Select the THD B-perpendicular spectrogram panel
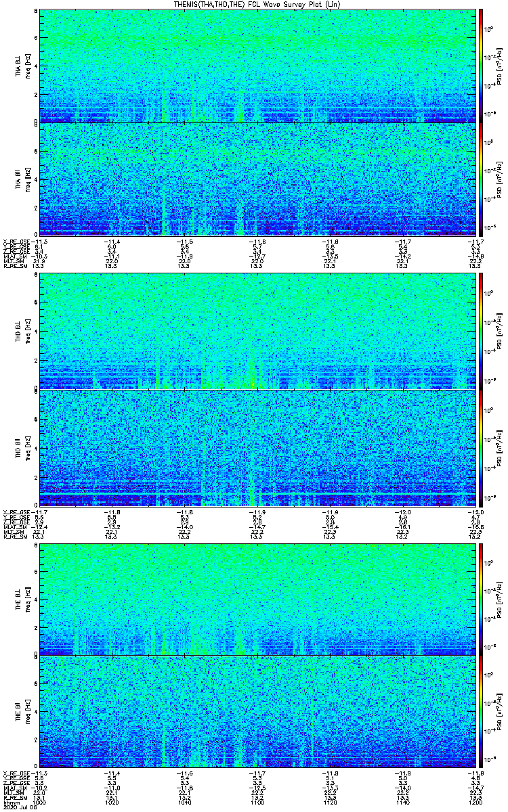Image resolution: width=508 pixels, height=812 pixels. click(x=257, y=331)
